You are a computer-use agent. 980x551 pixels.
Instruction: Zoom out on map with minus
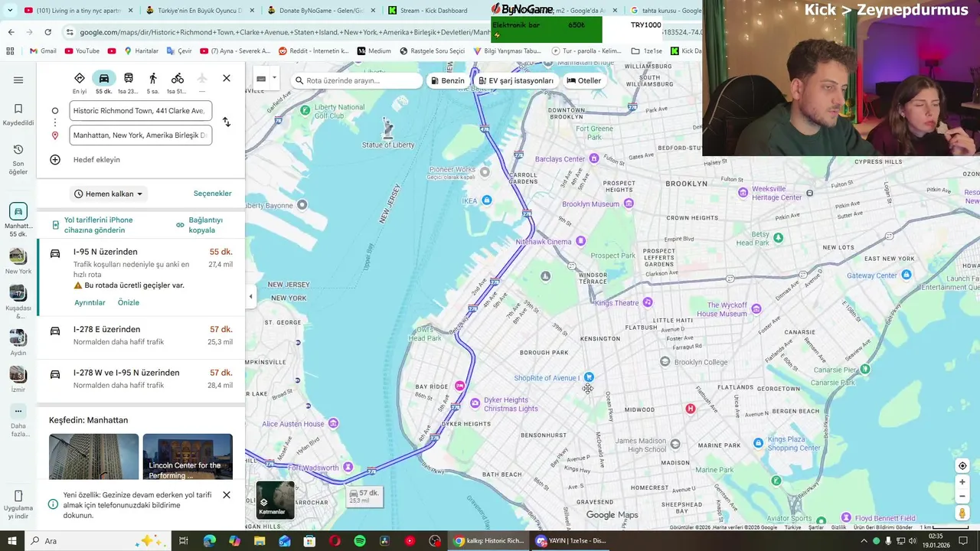[x=962, y=496]
